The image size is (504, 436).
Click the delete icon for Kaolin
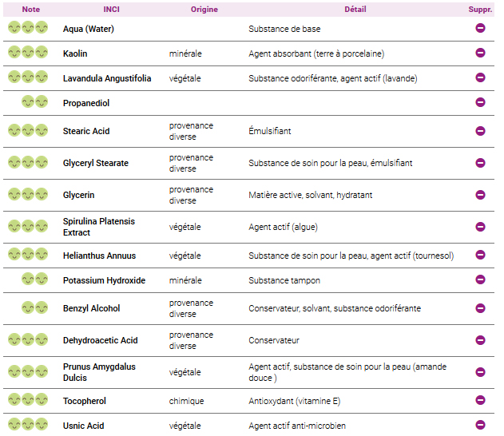pos(480,53)
